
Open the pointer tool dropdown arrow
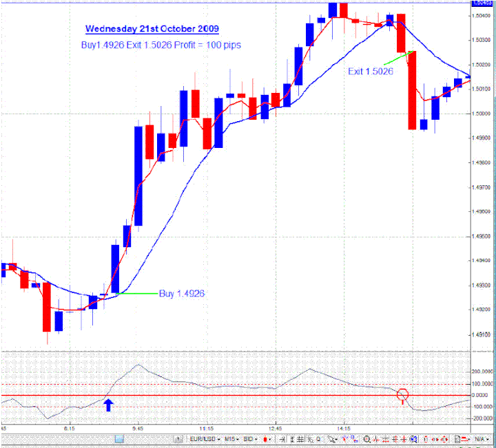pos(337,440)
